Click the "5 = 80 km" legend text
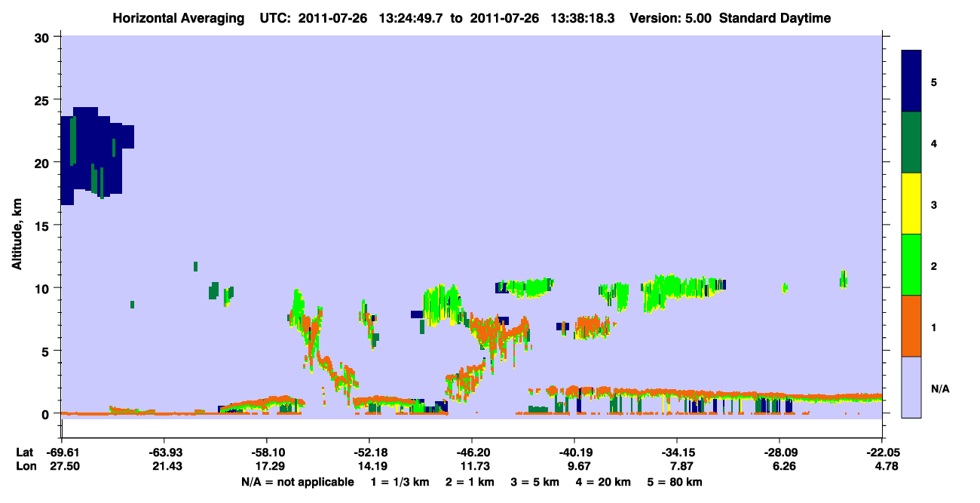This screenshot has width=980, height=503. 675,482
